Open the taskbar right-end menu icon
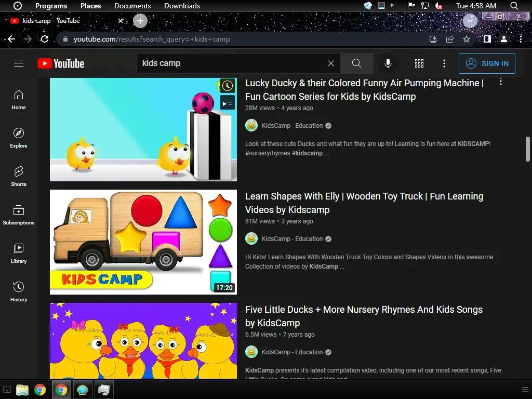Image resolution: width=532 pixels, height=399 pixels. pos(525,390)
